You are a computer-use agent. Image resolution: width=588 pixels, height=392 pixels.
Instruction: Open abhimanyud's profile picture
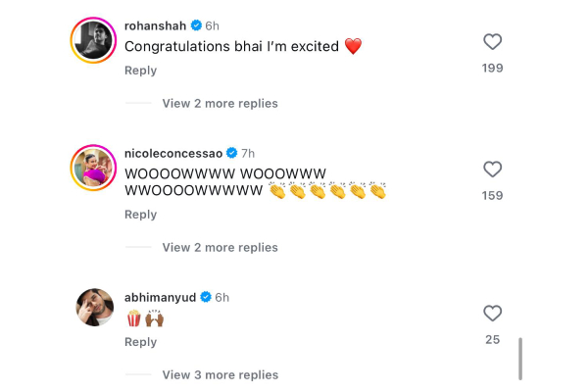pos(94,308)
